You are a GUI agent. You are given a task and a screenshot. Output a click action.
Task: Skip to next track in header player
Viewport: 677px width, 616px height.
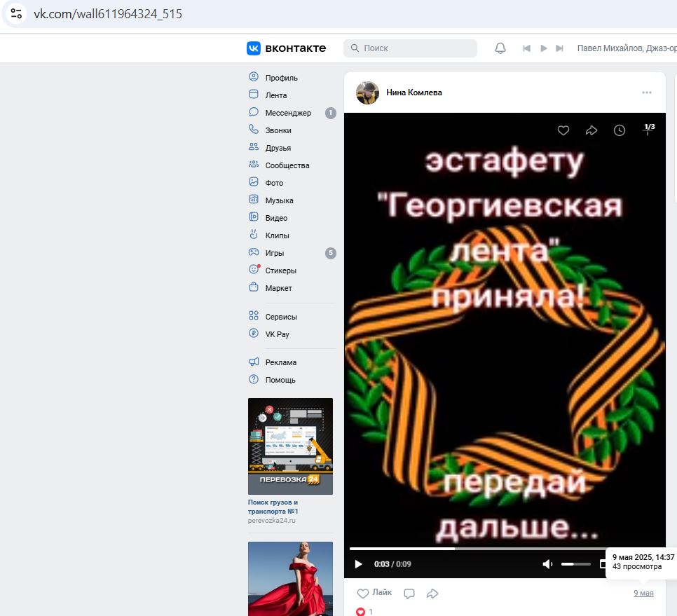pos(559,48)
